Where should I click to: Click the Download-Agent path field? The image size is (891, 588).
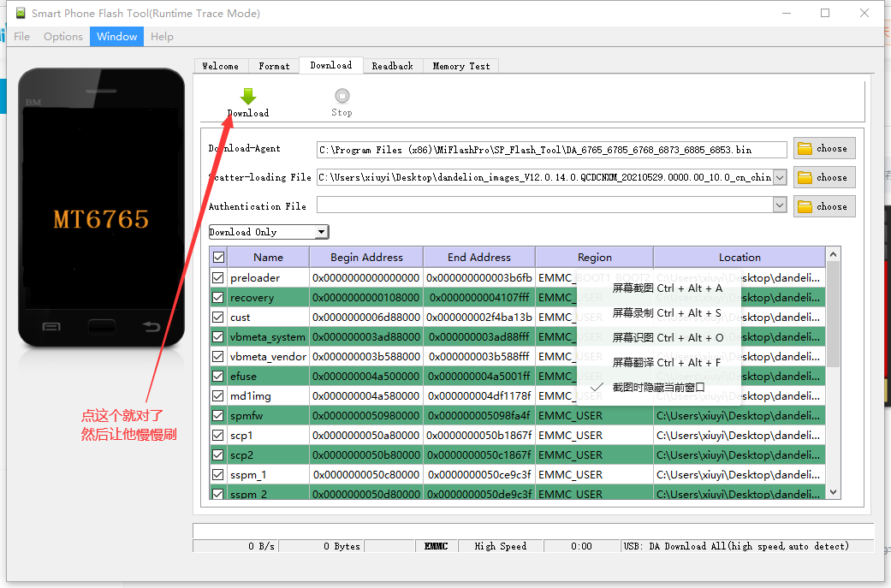pos(551,150)
